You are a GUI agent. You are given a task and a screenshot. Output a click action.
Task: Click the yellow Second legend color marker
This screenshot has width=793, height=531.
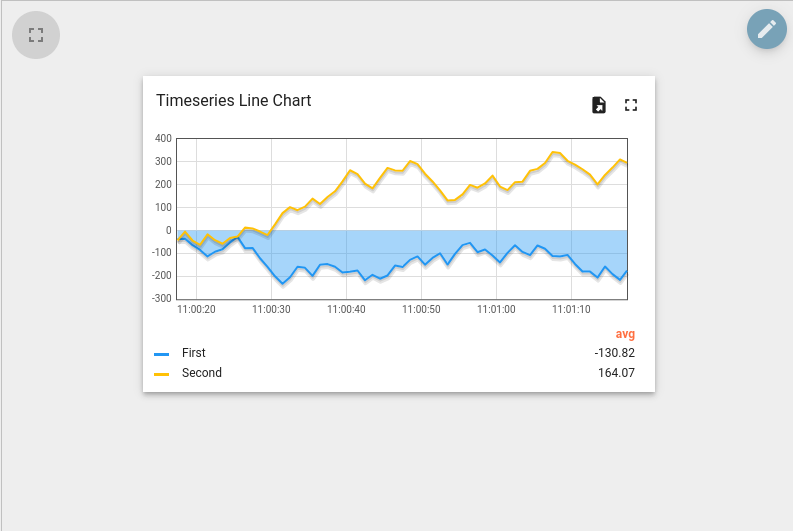[161, 374]
